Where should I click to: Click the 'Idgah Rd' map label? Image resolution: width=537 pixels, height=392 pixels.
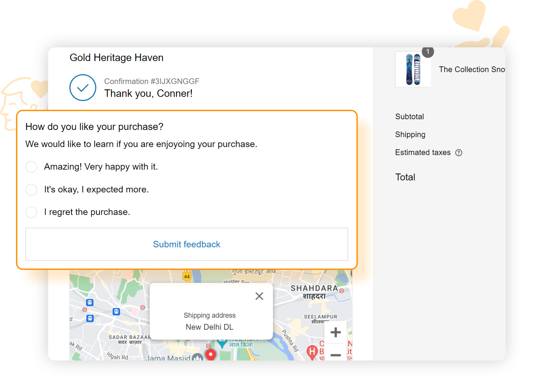pyautogui.click(x=117, y=356)
